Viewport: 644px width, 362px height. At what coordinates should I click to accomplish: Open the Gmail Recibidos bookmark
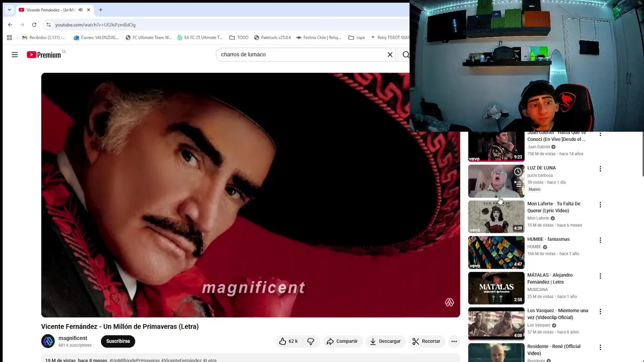[44, 38]
